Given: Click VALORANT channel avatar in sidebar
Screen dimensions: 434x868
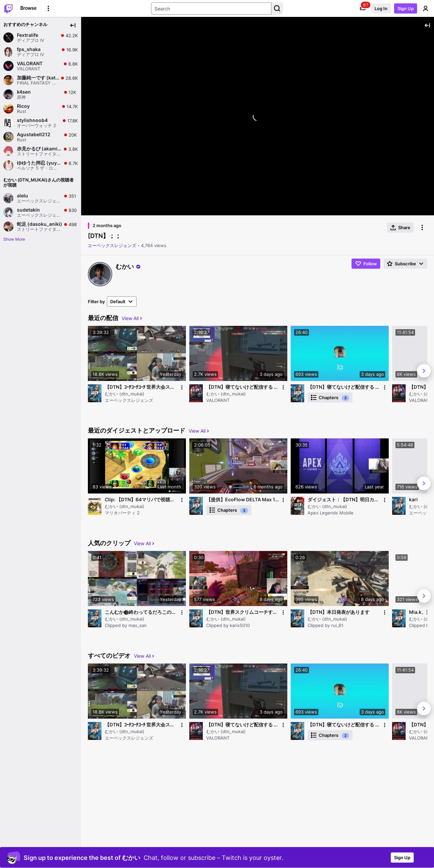Looking at the screenshot, I should point(8,66).
